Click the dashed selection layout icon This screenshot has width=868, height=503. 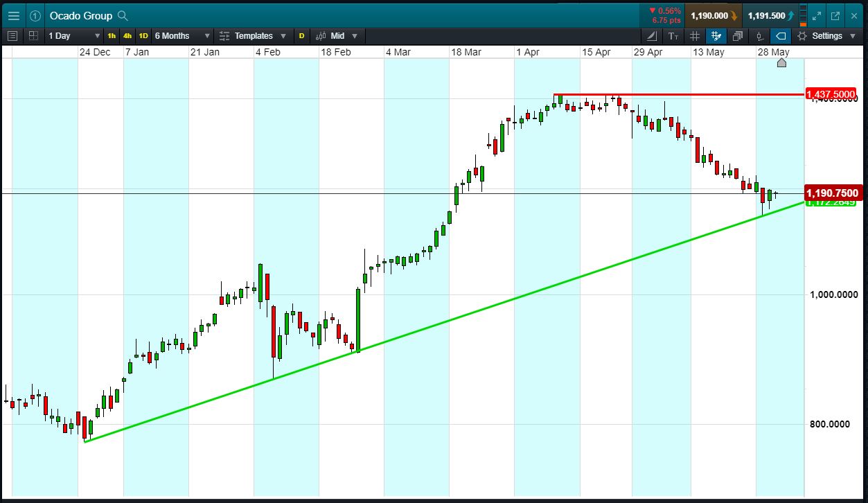point(34,35)
